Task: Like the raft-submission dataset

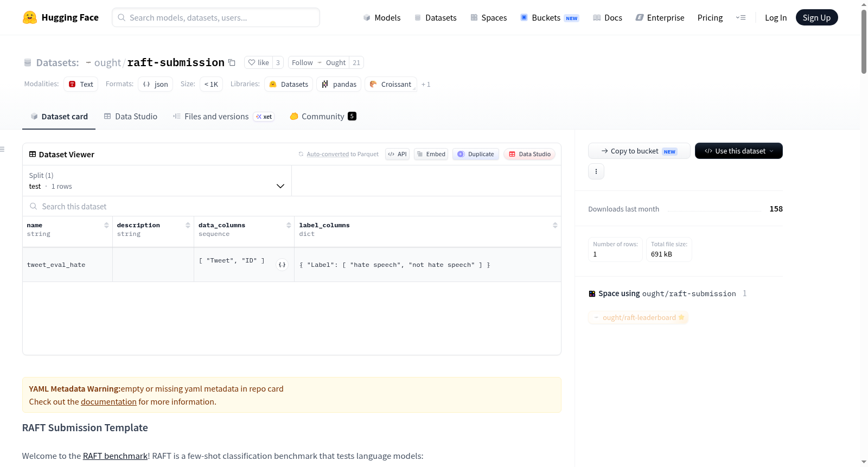Action: pos(258,62)
